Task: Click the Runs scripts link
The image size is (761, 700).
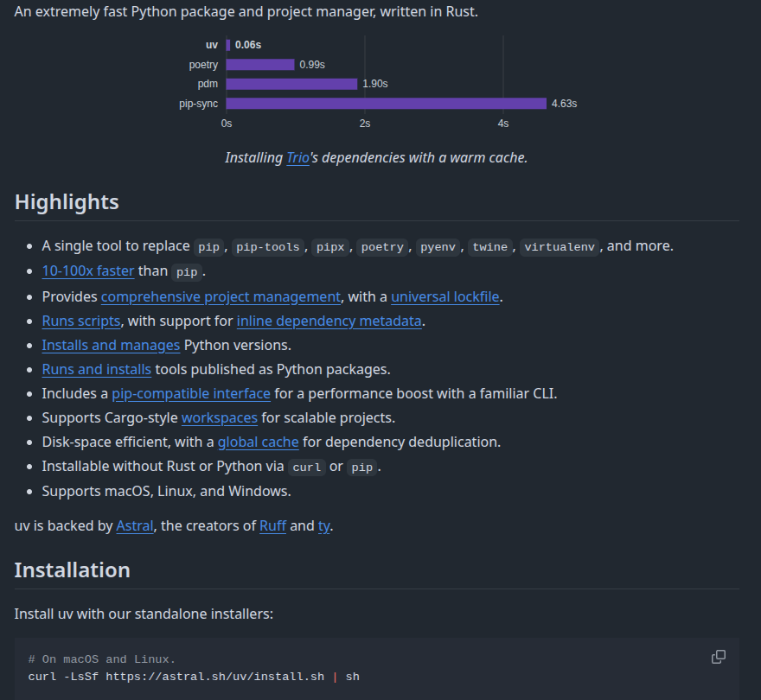Action: [x=81, y=321]
